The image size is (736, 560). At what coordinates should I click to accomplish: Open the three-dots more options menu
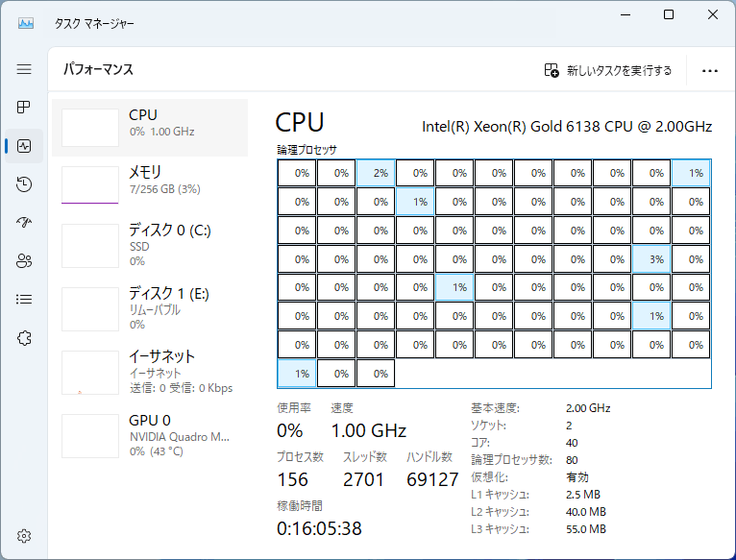click(710, 71)
